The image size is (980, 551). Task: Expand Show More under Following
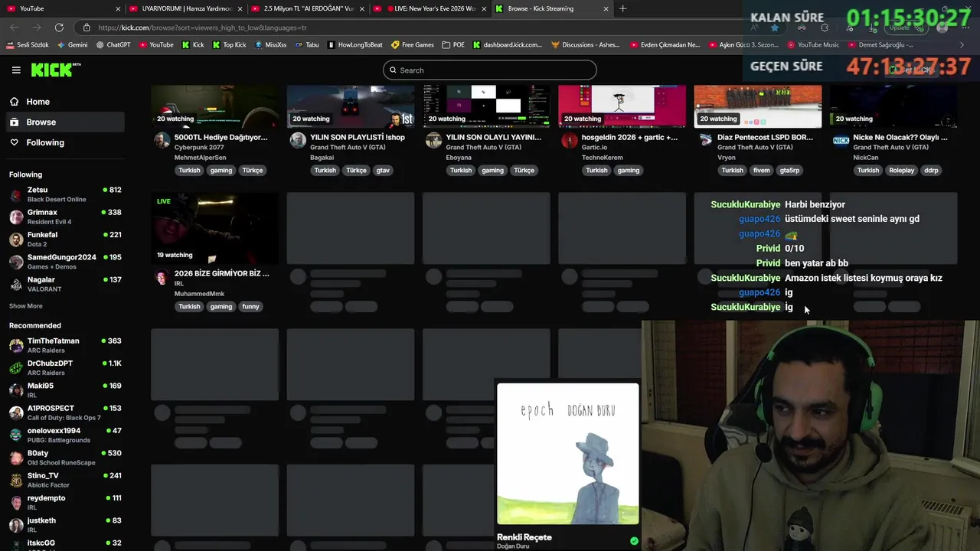click(x=26, y=306)
